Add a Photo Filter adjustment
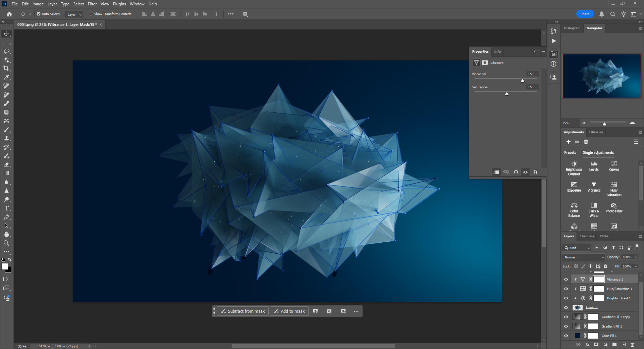 pyautogui.click(x=614, y=208)
